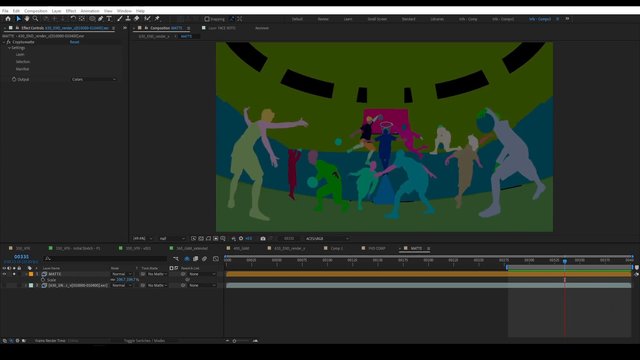Toggle solo switch for MATTE layer
The width and height of the screenshot is (640, 360).
coord(14,274)
